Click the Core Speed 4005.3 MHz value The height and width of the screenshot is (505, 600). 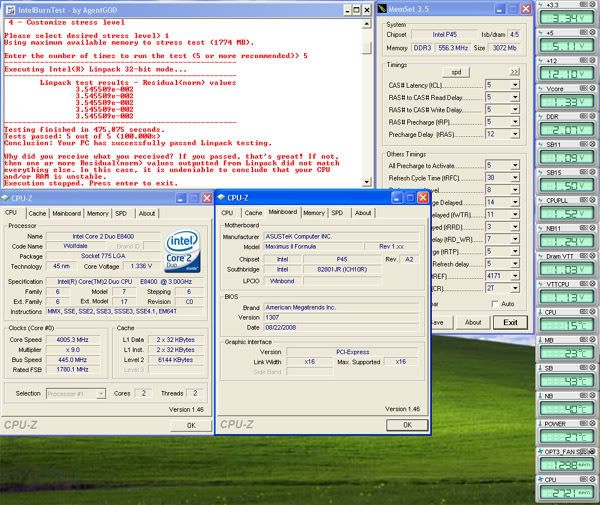point(73,340)
